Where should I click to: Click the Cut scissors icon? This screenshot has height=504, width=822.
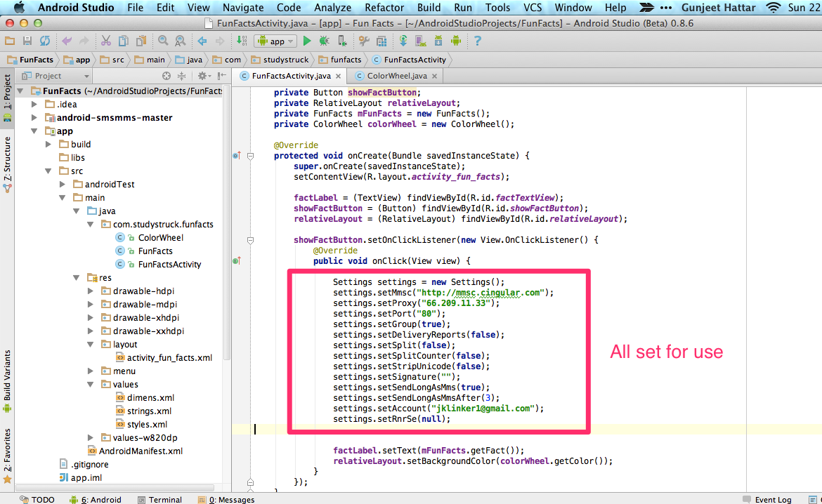tap(105, 41)
